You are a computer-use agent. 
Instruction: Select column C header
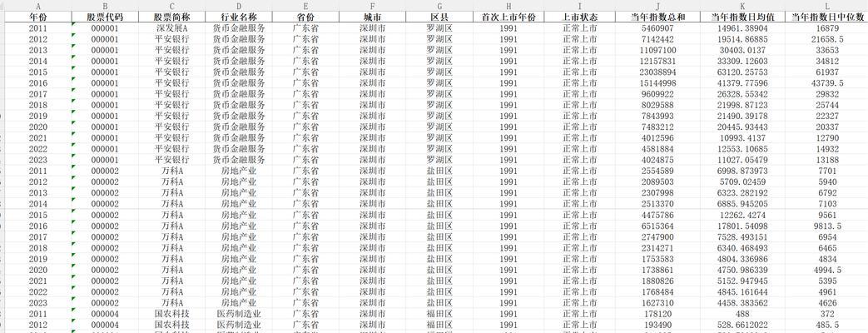(x=171, y=6)
